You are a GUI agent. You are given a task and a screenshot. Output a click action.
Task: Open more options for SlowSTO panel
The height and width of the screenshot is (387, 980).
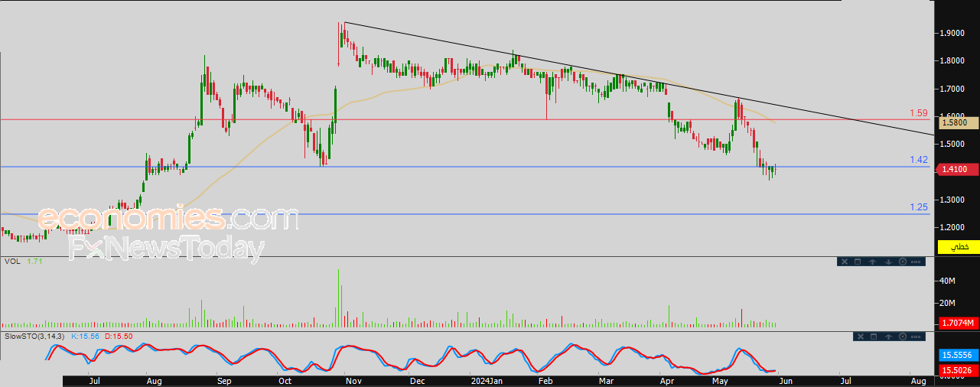click(x=916, y=337)
